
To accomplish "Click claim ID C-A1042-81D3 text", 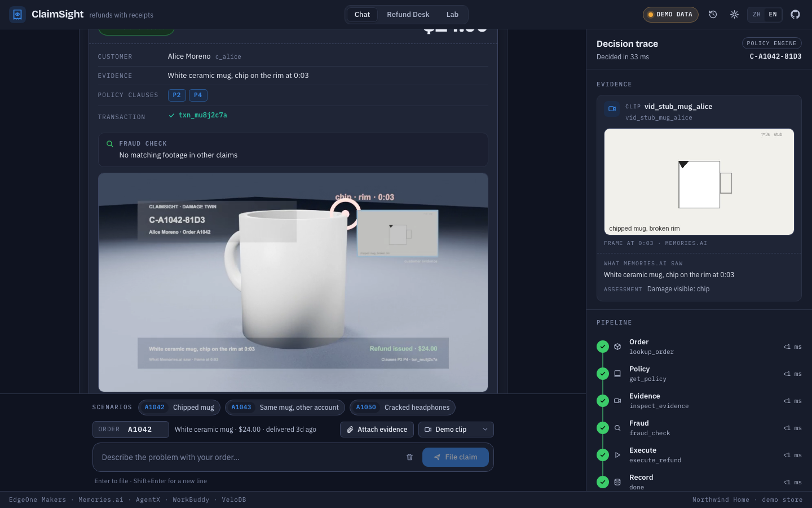I will 775,56.
